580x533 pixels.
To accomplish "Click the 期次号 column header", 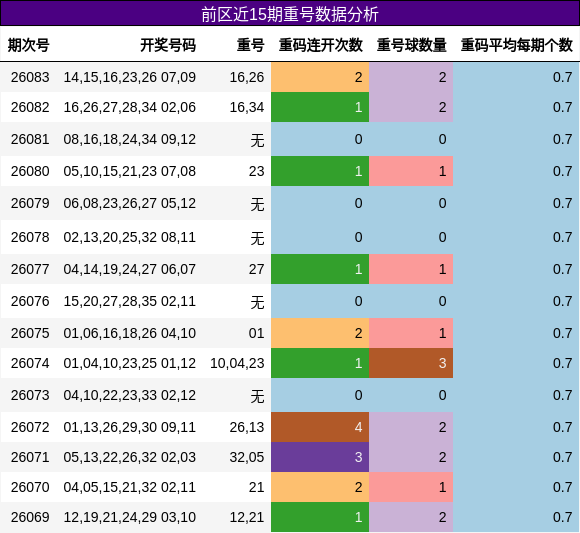I will tap(28, 45).
